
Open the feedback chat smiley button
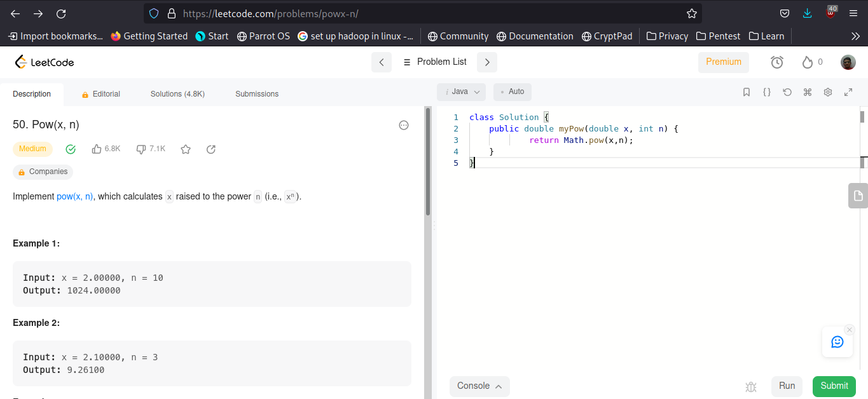pos(837,342)
